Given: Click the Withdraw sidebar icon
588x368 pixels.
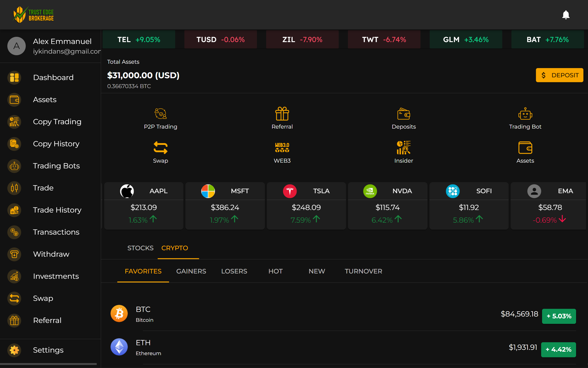Looking at the screenshot, I should (x=14, y=254).
